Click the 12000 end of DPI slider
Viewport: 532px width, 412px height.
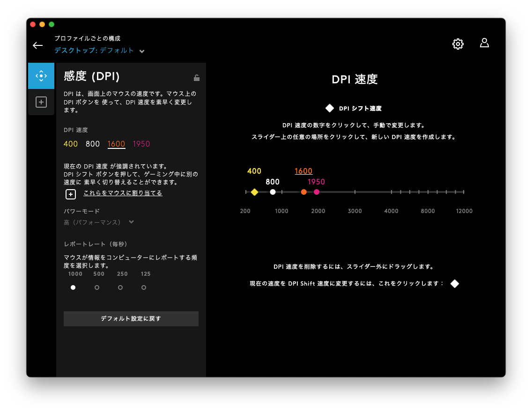point(464,192)
